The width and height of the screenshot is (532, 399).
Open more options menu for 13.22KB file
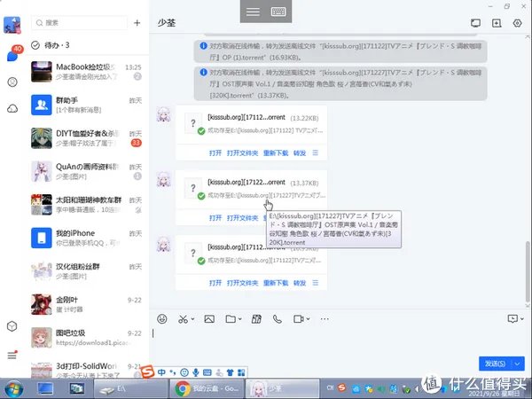316,153
